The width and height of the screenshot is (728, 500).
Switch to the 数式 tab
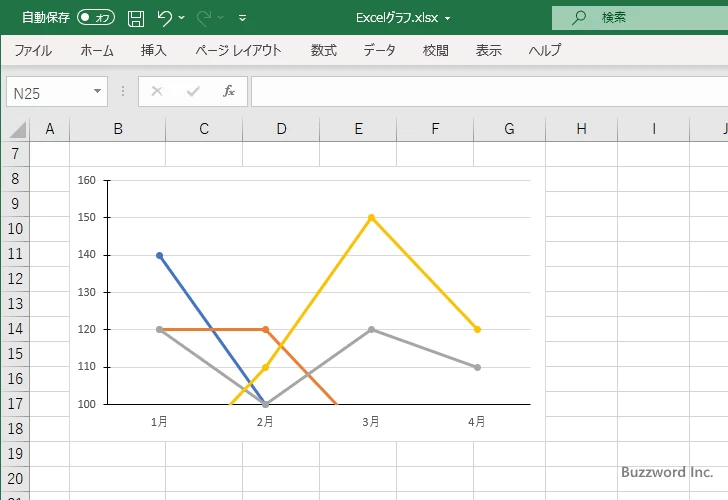pyautogui.click(x=324, y=50)
